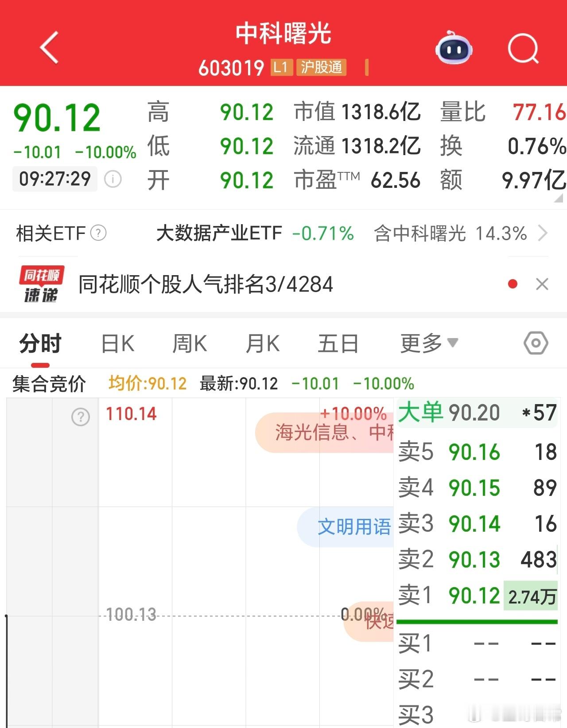Select the 大单 90.20 row
Viewport: 567px width, 728px height.
477,413
